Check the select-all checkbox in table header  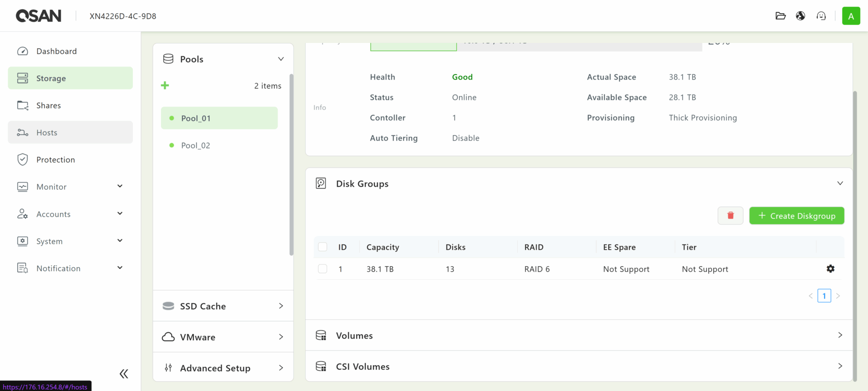tap(322, 247)
